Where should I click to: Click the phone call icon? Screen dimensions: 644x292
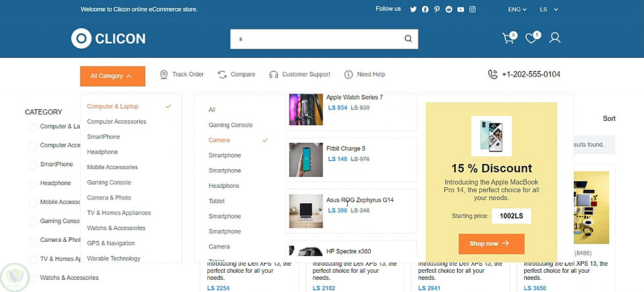pyautogui.click(x=493, y=74)
